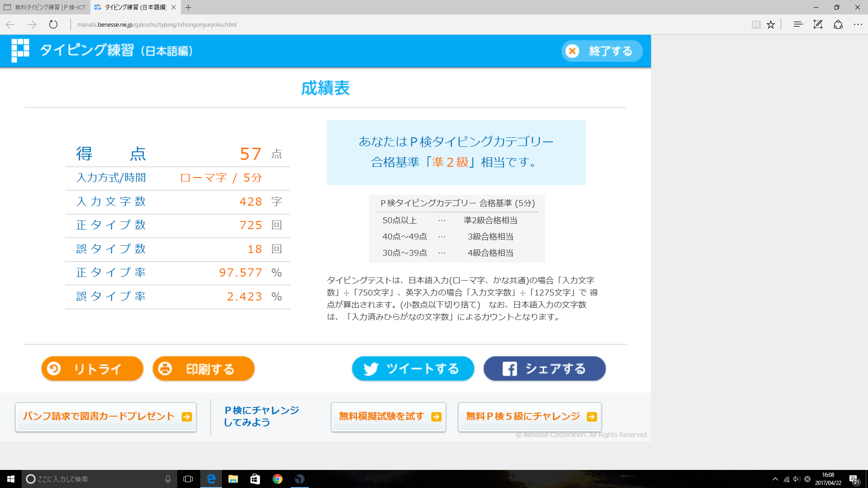The height and width of the screenshot is (488, 868).
Task: Open the web note pen icon
Action: tap(818, 24)
